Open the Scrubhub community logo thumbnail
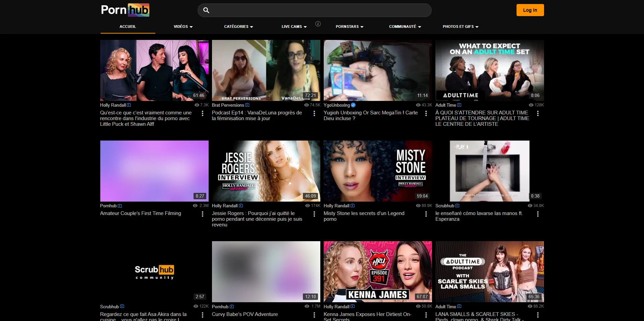This screenshot has width=644, height=321. tap(154, 272)
